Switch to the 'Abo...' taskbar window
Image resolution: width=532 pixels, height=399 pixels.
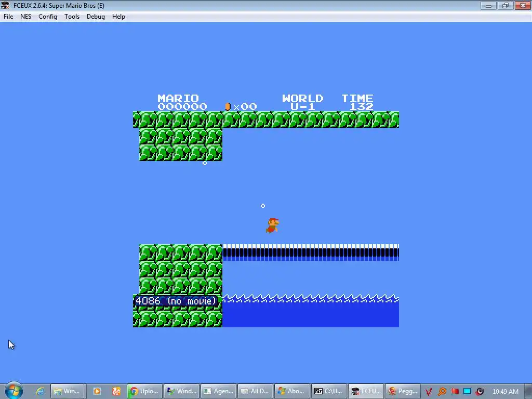pyautogui.click(x=292, y=391)
